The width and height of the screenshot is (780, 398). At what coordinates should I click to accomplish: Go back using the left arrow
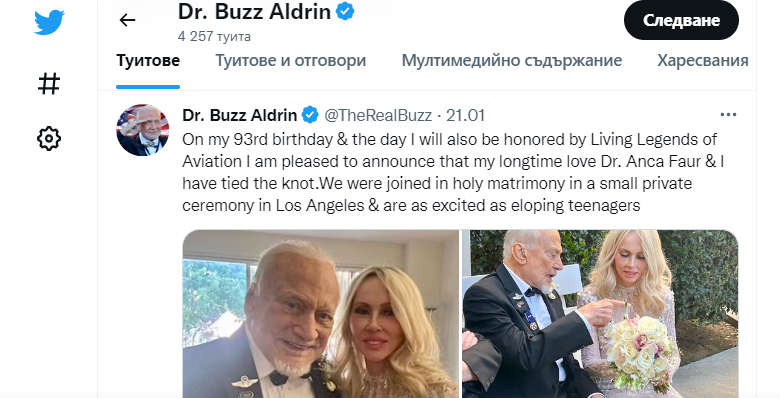point(127,20)
